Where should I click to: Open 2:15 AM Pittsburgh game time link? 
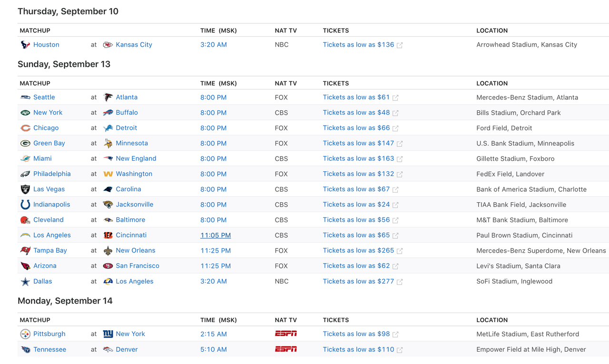[x=214, y=334]
